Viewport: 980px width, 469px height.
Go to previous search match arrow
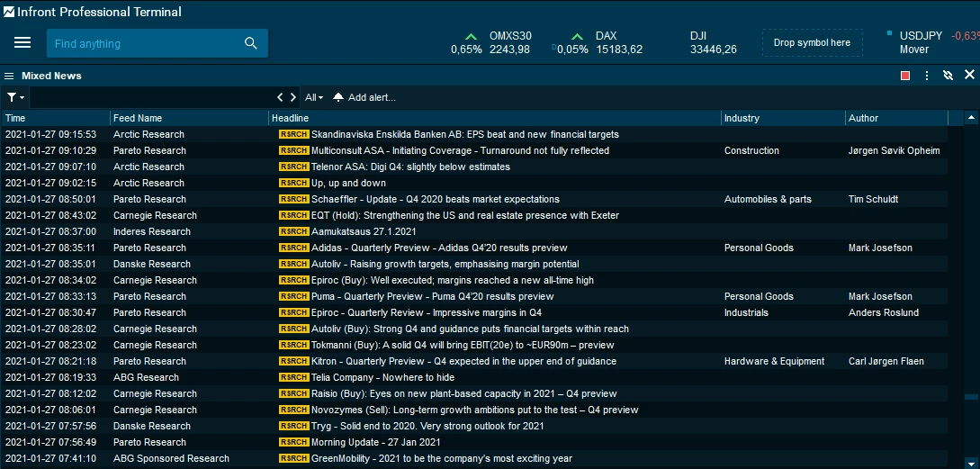click(281, 97)
